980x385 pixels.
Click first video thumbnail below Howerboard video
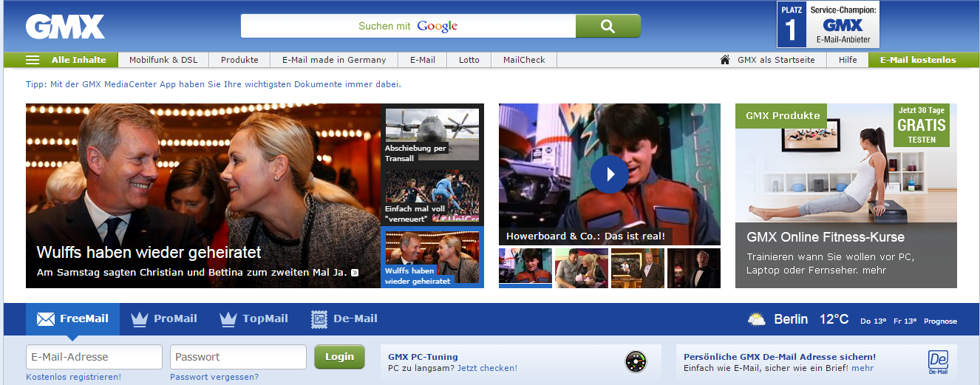tap(525, 268)
